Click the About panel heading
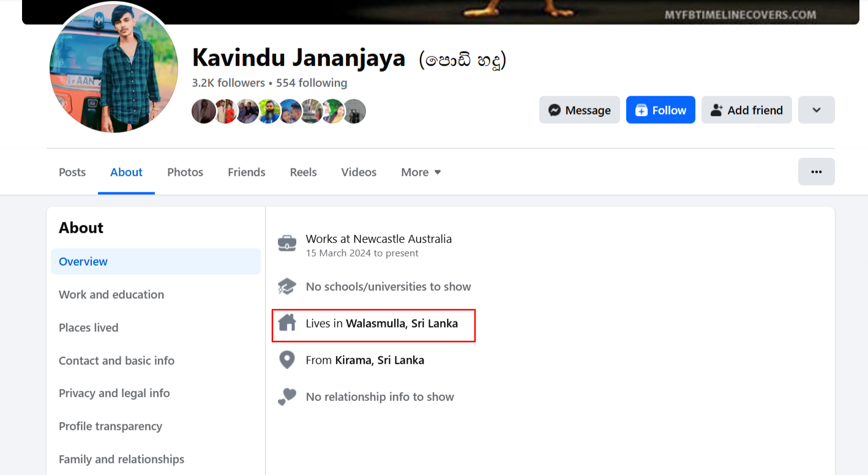The image size is (868, 475). coord(81,228)
